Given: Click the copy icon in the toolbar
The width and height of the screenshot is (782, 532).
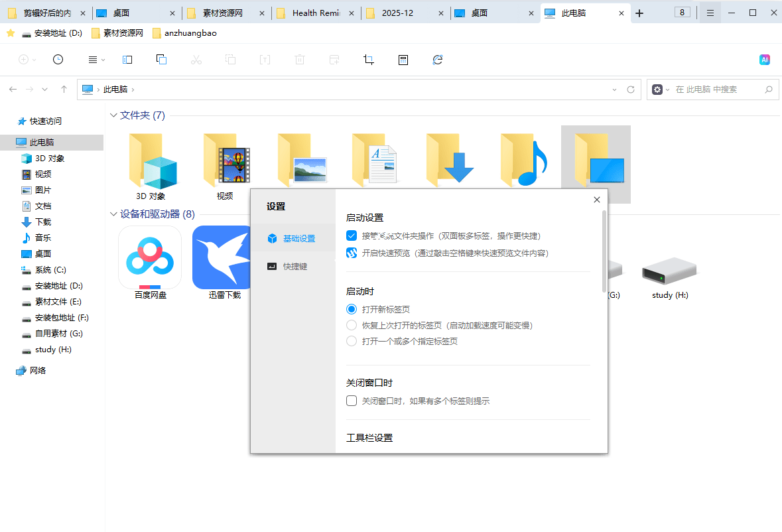Looking at the screenshot, I should [161, 60].
